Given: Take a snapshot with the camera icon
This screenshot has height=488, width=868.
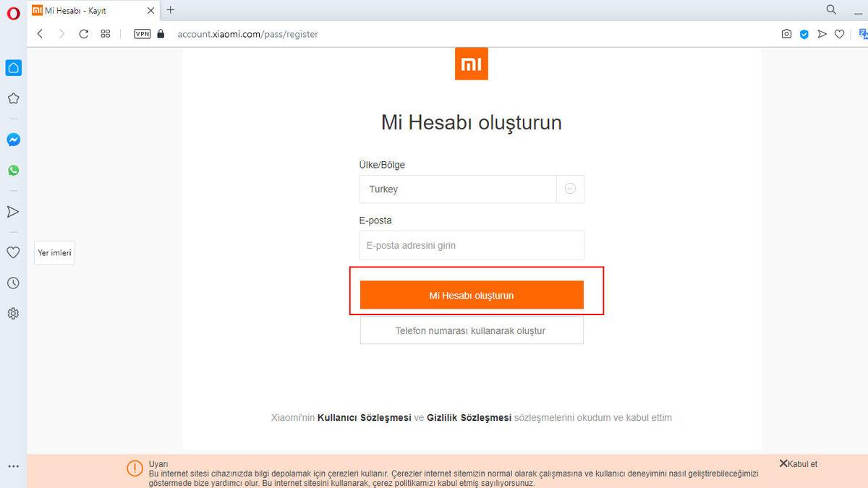Looking at the screenshot, I should (x=786, y=33).
